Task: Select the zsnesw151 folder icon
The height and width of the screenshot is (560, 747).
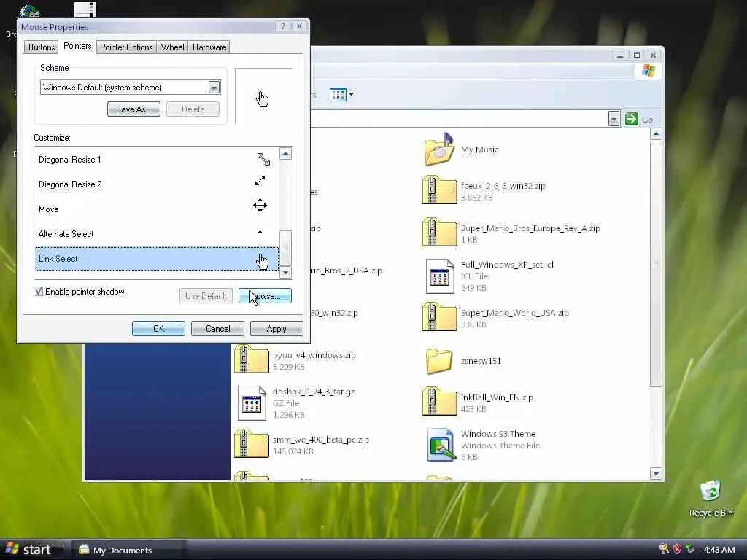Action: 438,361
